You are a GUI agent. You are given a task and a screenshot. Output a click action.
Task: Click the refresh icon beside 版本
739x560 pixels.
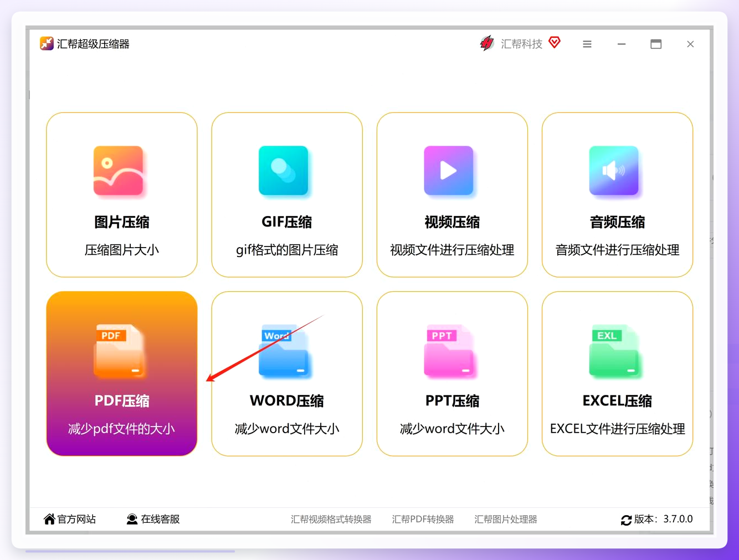[x=627, y=520]
